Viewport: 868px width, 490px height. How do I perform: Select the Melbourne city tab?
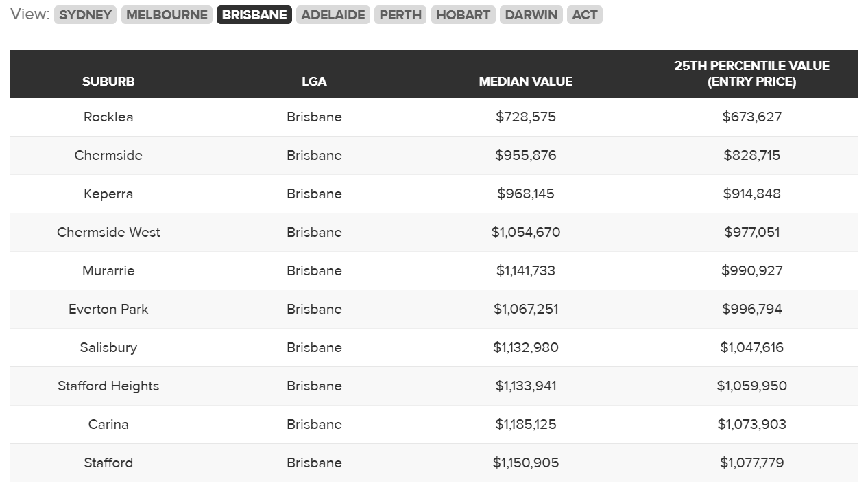click(x=167, y=15)
